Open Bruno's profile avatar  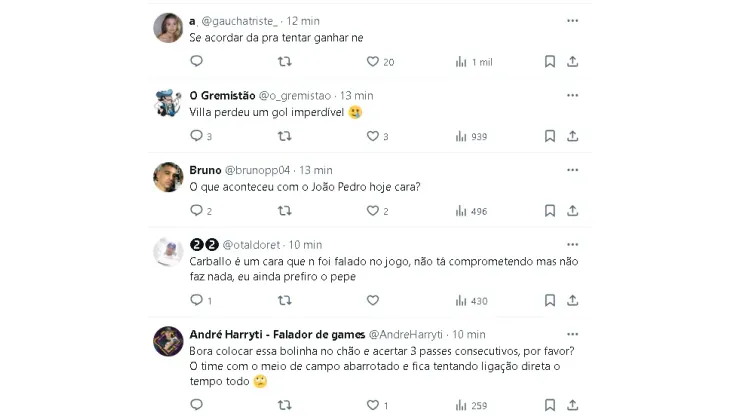(x=167, y=177)
